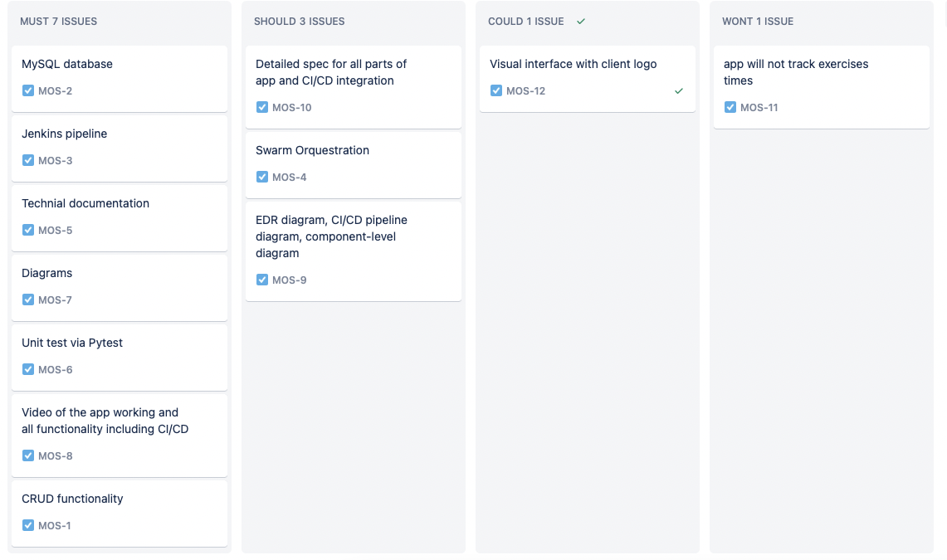This screenshot has height=560, width=947.
Task: Toggle the done checkmark on the MOS-12 card
Action: pyautogui.click(x=679, y=90)
